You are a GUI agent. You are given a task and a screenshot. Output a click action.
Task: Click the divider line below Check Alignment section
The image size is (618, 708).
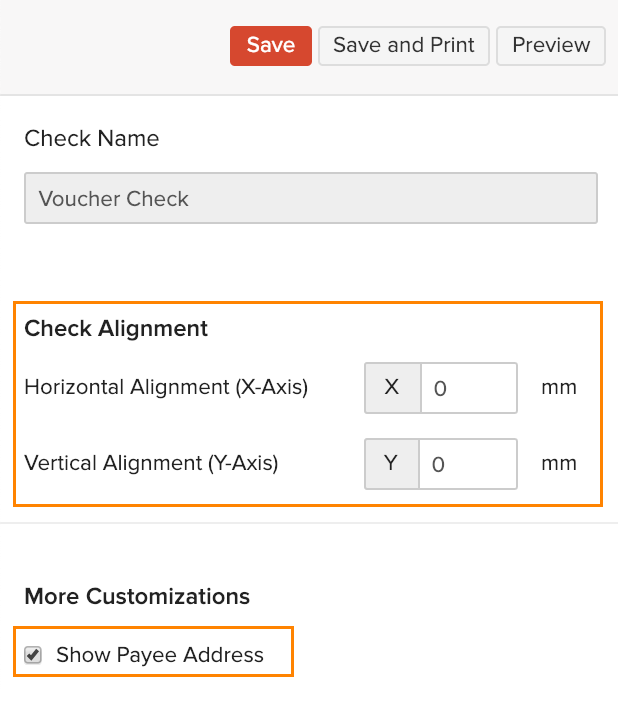[x=309, y=522]
